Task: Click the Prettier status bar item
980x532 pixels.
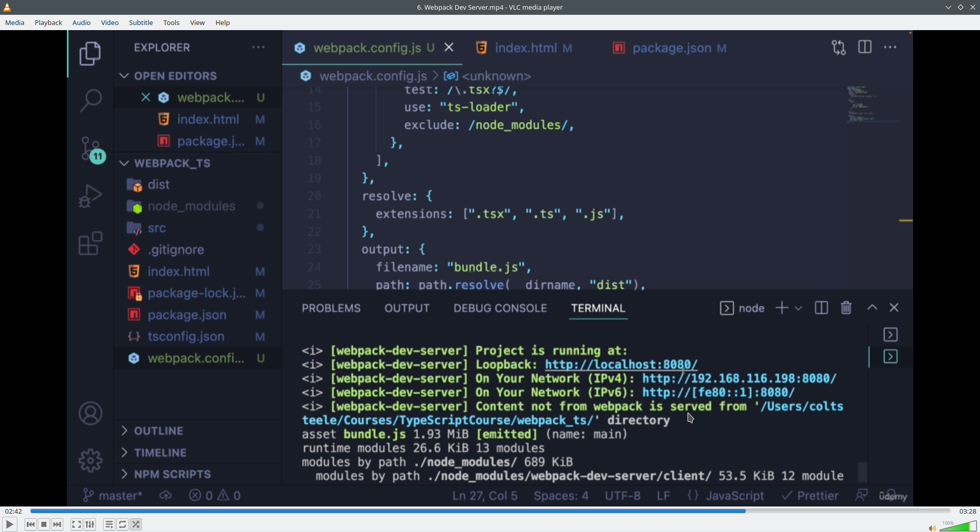Action: (x=810, y=495)
